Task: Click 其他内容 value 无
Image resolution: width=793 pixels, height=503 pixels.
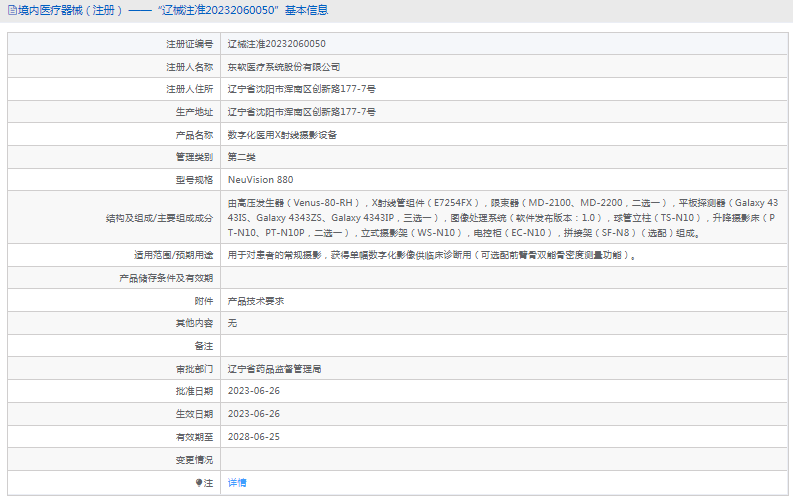Action: tap(232, 323)
